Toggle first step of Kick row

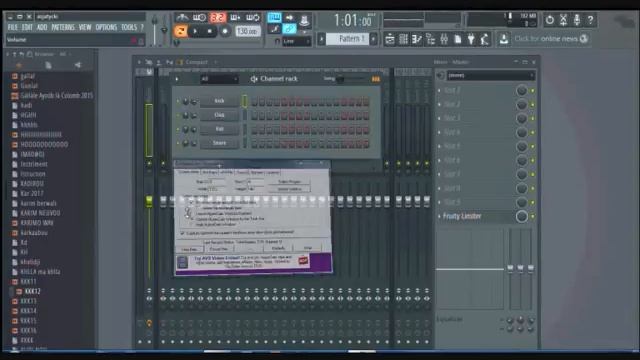[x=255, y=101]
